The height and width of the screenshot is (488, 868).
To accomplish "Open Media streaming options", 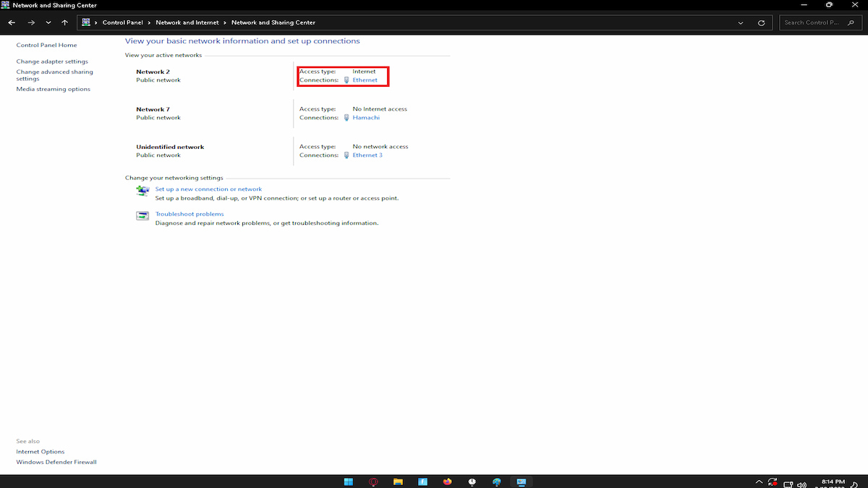I will coord(54,89).
